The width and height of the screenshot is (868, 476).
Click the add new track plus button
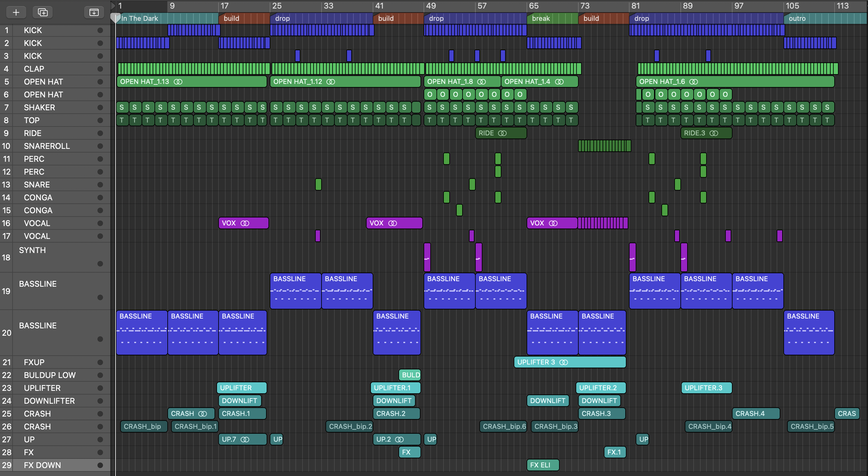pyautogui.click(x=16, y=13)
